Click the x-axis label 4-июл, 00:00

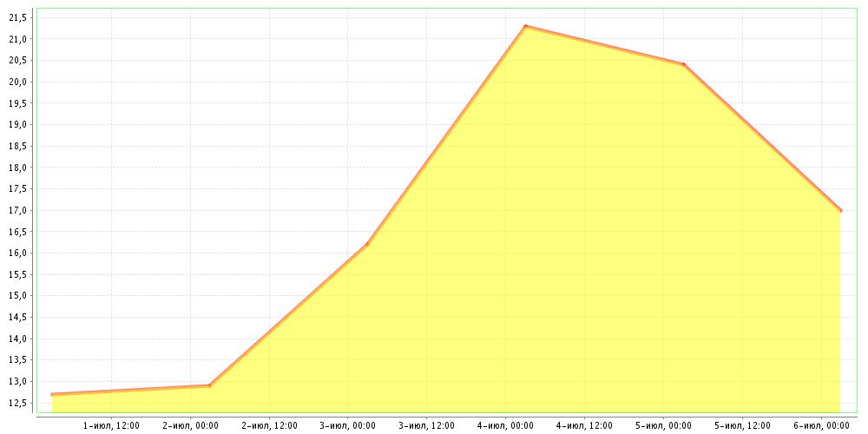pyautogui.click(x=506, y=425)
